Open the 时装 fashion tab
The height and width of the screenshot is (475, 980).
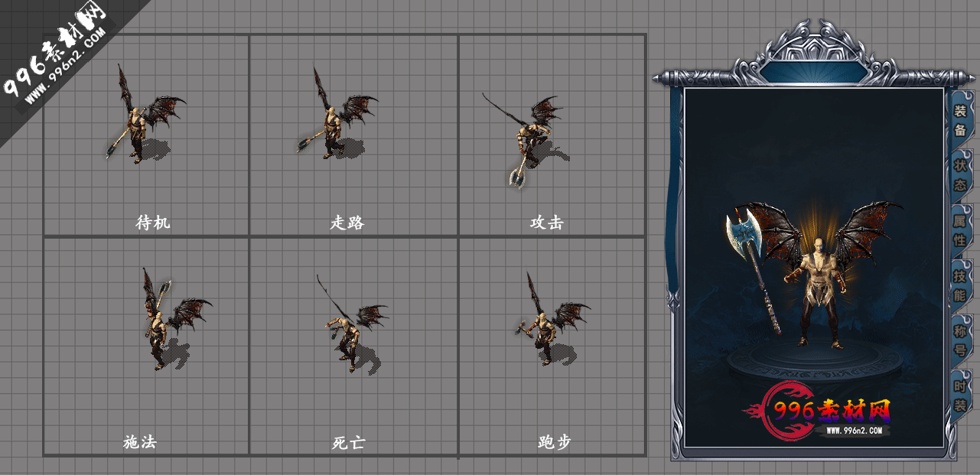tap(960, 396)
